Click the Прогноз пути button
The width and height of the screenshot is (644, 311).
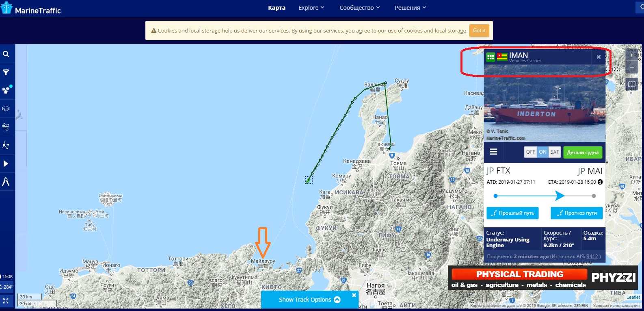(x=577, y=213)
